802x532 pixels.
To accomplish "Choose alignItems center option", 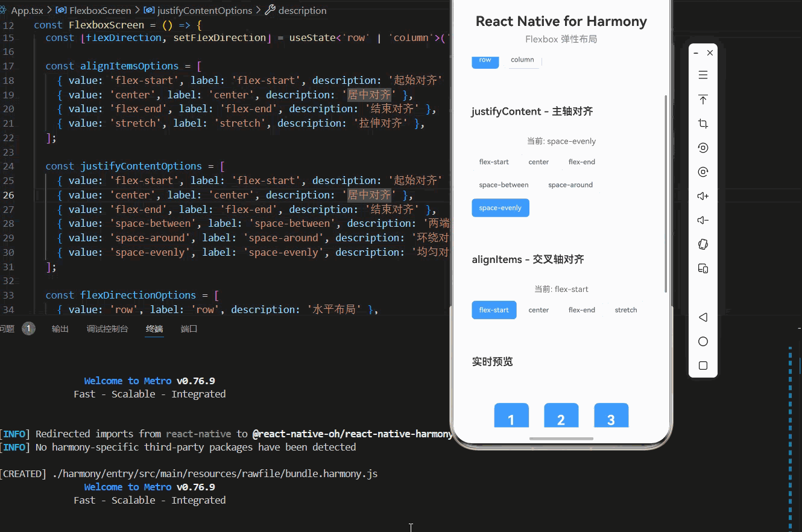I will (x=538, y=310).
